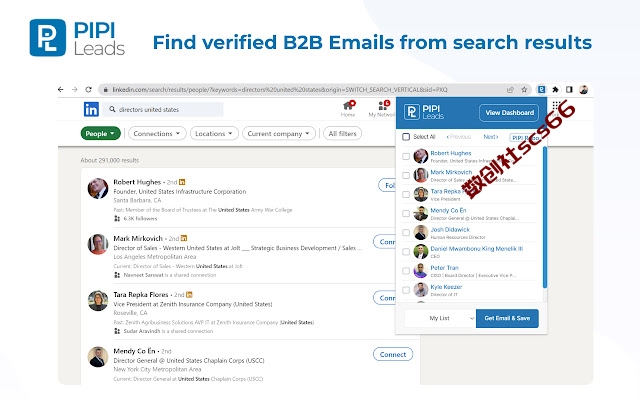Open Josh Didawick link in popup
640x400 pixels.
pos(450,229)
